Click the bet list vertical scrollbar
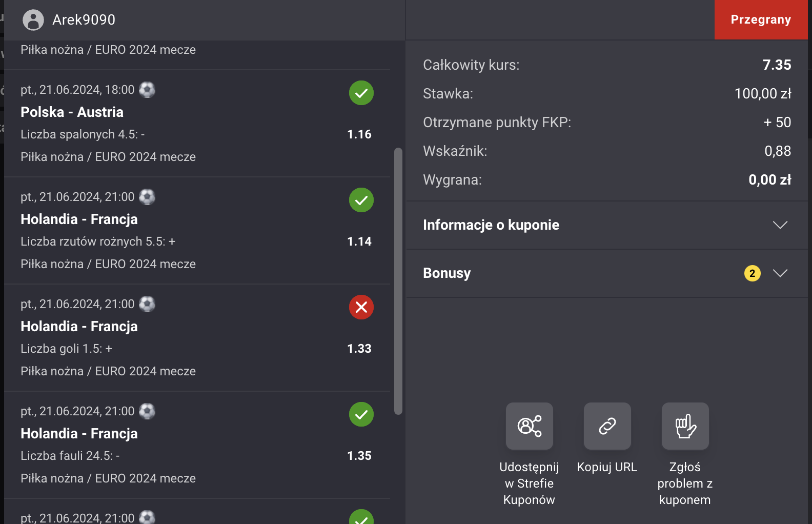The height and width of the screenshot is (524, 812). coord(398,281)
